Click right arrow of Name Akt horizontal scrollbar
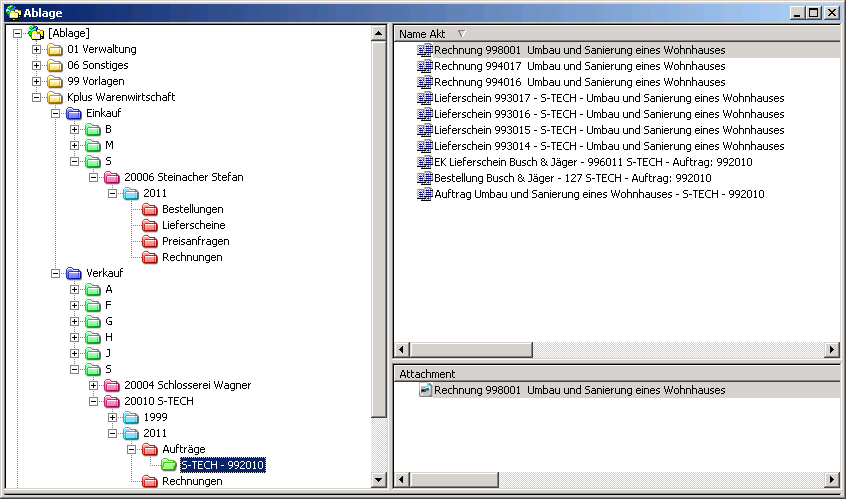 [x=832, y=350]
